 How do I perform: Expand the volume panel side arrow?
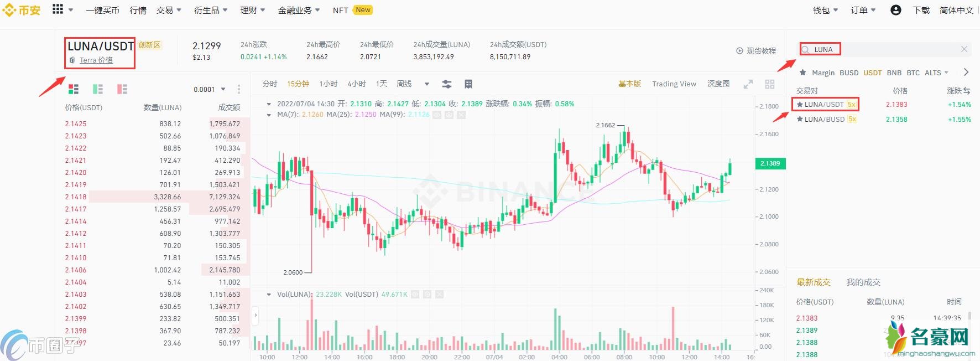tap(256, 316)
